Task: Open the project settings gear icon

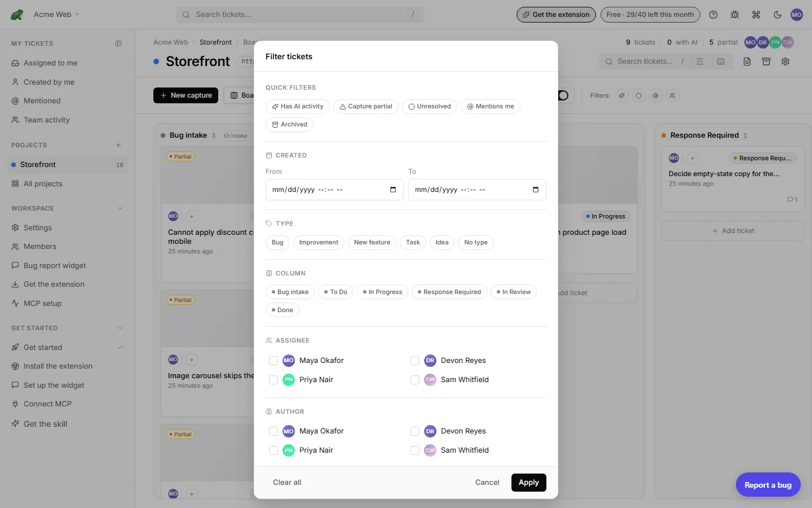Action: 785,62
